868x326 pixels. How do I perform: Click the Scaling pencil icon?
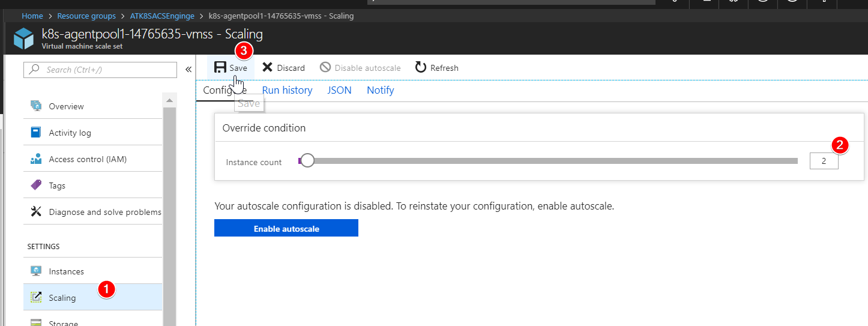point(36,297)
